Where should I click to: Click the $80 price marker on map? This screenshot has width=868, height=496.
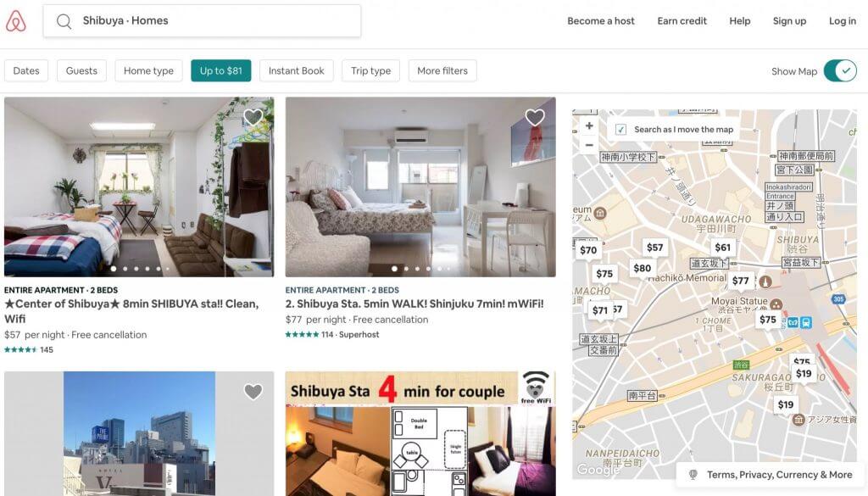[643, 269]
